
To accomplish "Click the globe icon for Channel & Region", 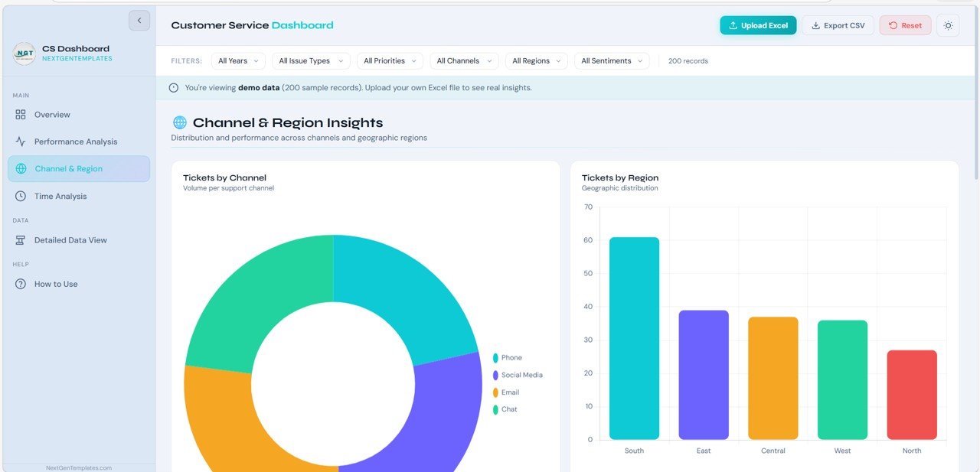I will click(x=21, y=168).
